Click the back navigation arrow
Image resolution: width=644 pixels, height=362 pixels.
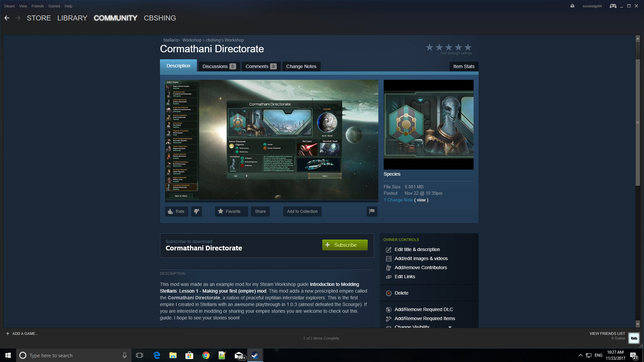pos(7,18)
